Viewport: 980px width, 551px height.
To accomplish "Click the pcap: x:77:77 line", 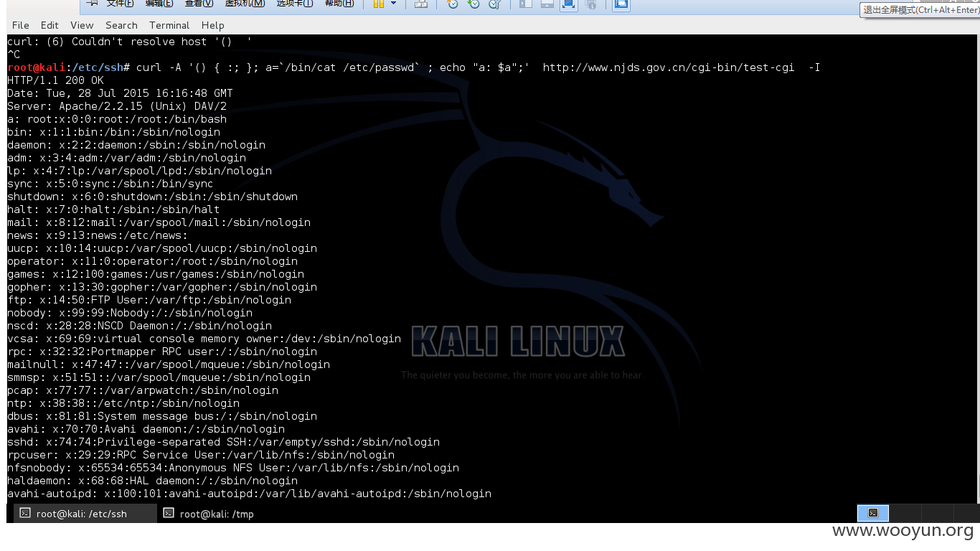I will [x=143, y=390].
